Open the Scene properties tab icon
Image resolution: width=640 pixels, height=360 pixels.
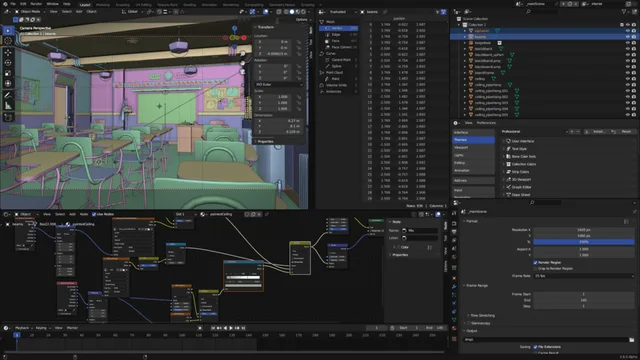click(454, 248)
